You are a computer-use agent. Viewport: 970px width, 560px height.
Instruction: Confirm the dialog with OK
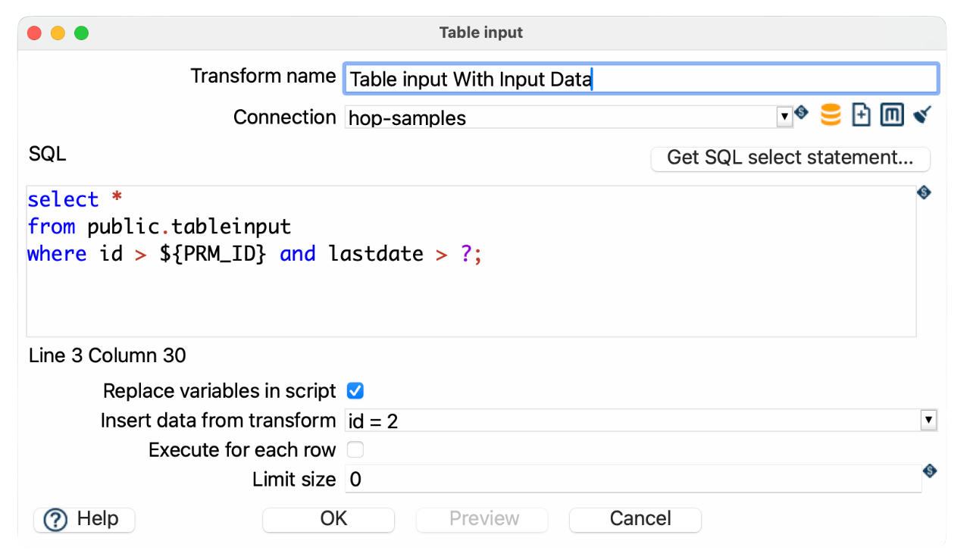(328, 520)
